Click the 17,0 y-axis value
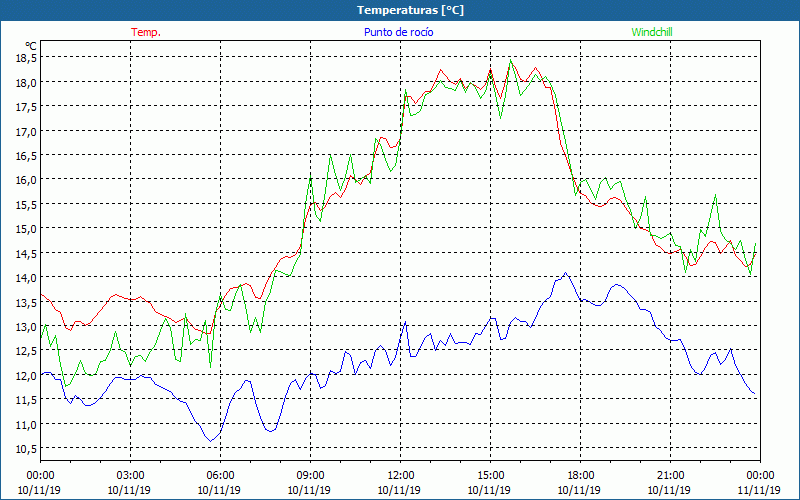The width and height of the screenshot is (800, 500). [x=26, y=132]
